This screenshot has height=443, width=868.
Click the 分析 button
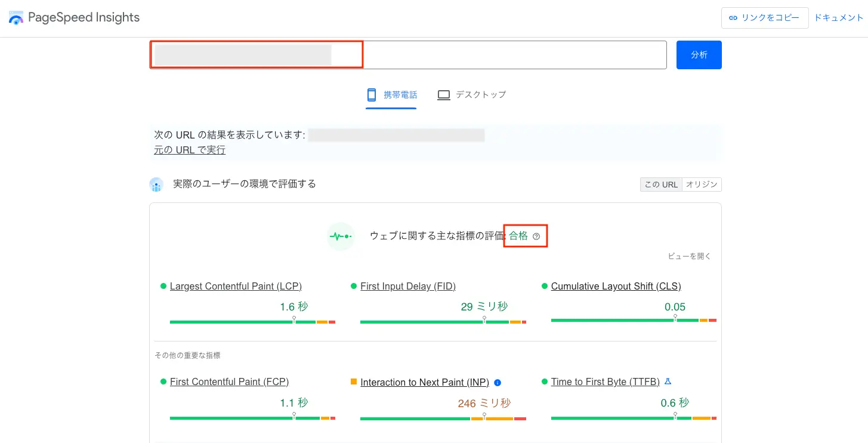pyautogui.click(x=699, y=55)
